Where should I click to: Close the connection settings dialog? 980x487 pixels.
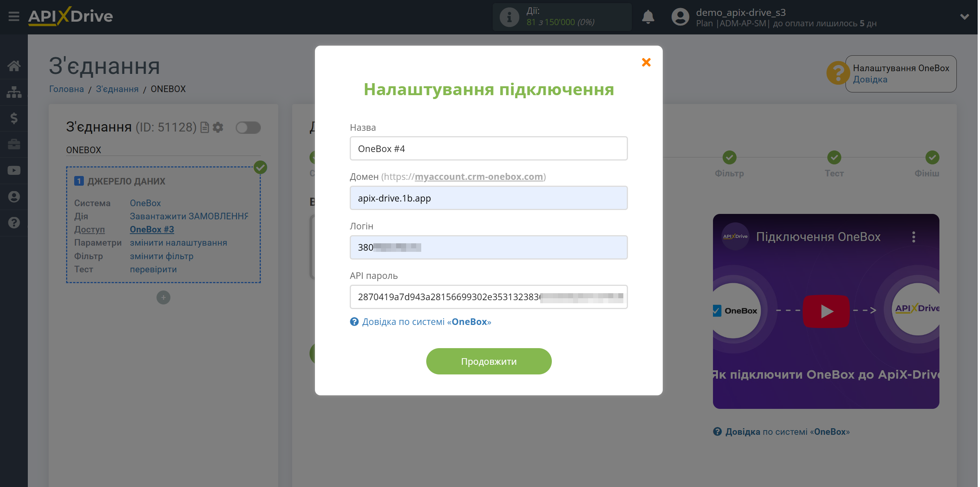646,62
